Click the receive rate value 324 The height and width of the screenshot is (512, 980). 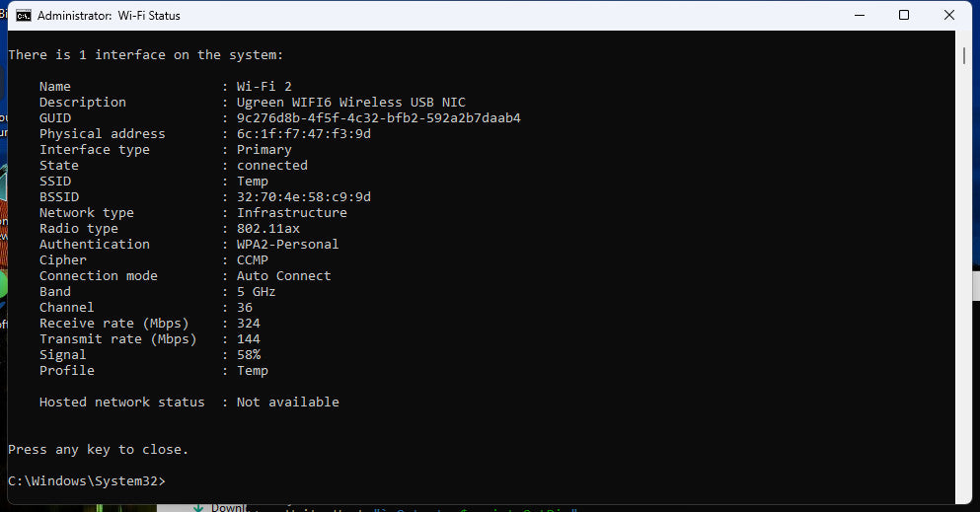(249, 324)
